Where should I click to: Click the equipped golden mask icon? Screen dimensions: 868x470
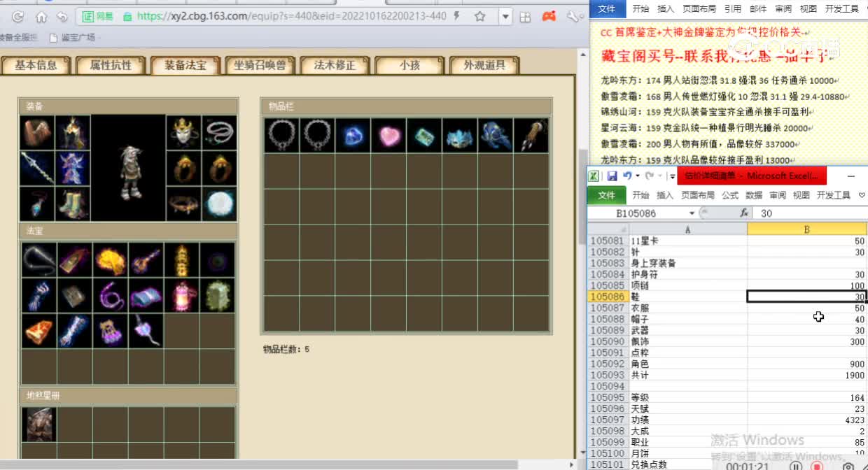pos(183,133)
